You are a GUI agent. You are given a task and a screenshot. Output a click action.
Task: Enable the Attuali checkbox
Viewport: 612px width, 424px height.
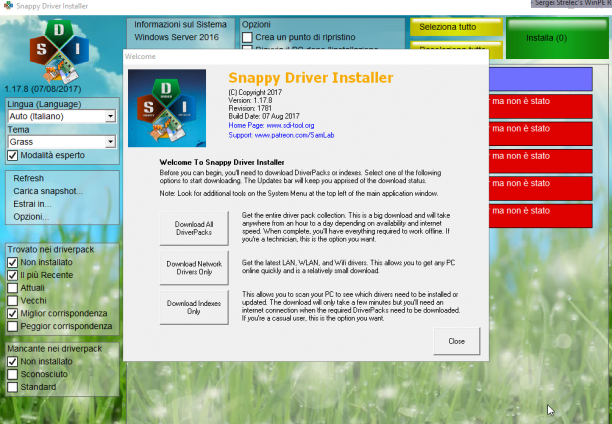coord(12,288)
